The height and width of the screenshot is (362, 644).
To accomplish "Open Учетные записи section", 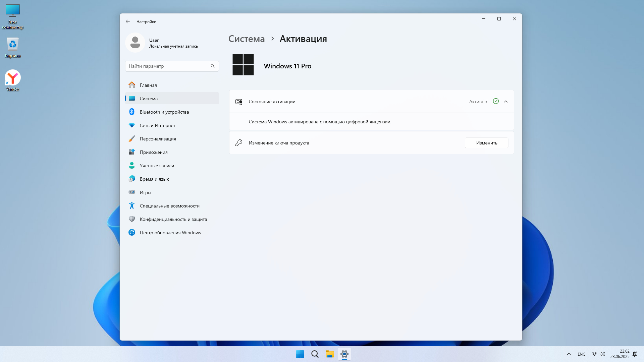I will click(x=157, y=166).
